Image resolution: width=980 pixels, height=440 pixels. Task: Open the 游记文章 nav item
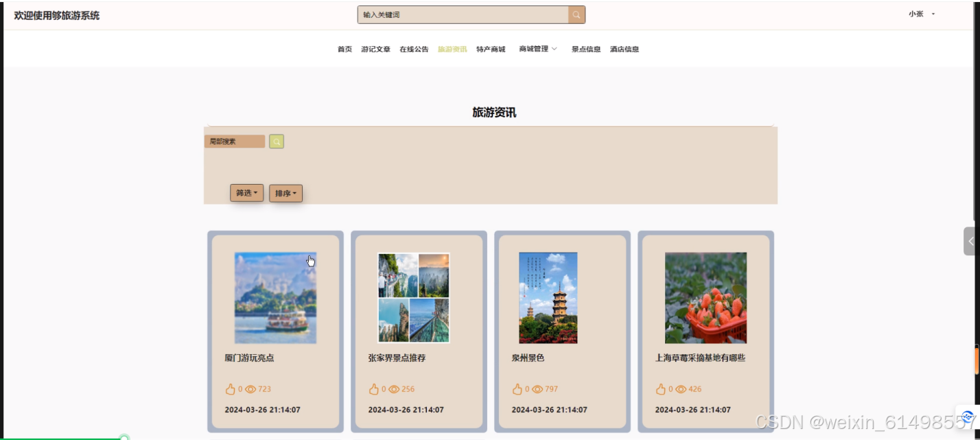point(376,49)
